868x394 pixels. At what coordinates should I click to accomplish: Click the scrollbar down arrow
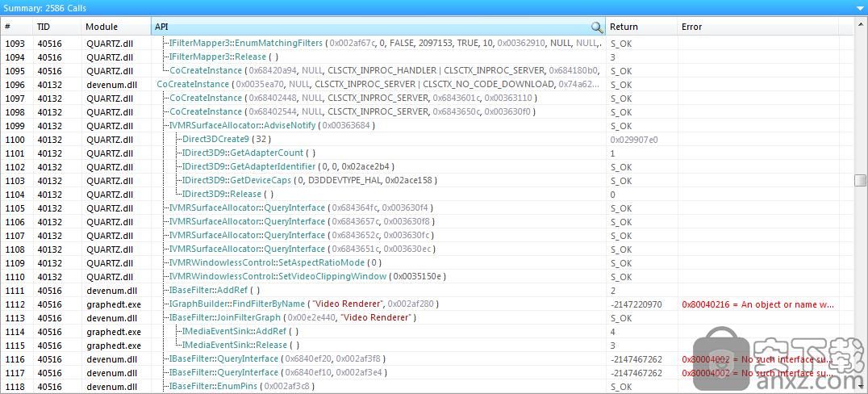pyautogui.click(x=861, y=388)
